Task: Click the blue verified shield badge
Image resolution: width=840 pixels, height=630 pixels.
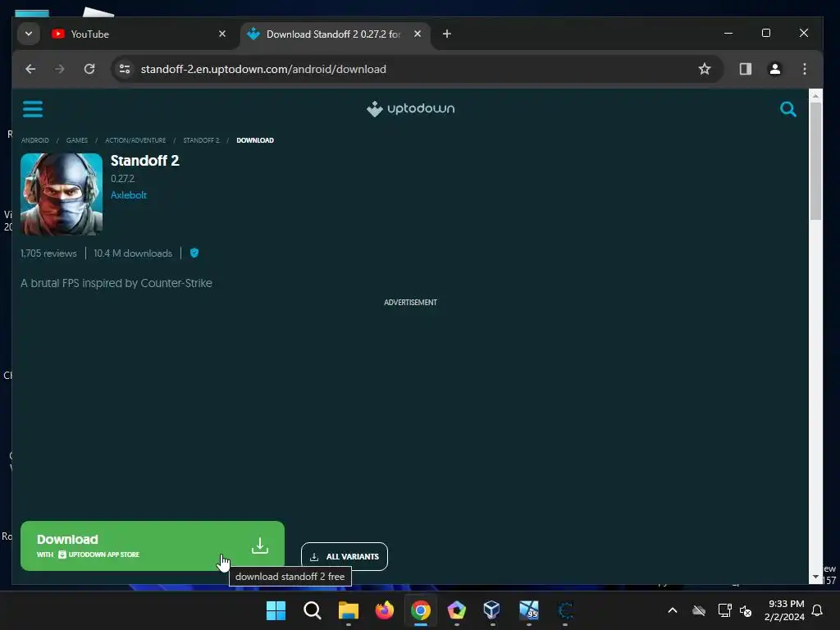Action: [x=194, y=253]
